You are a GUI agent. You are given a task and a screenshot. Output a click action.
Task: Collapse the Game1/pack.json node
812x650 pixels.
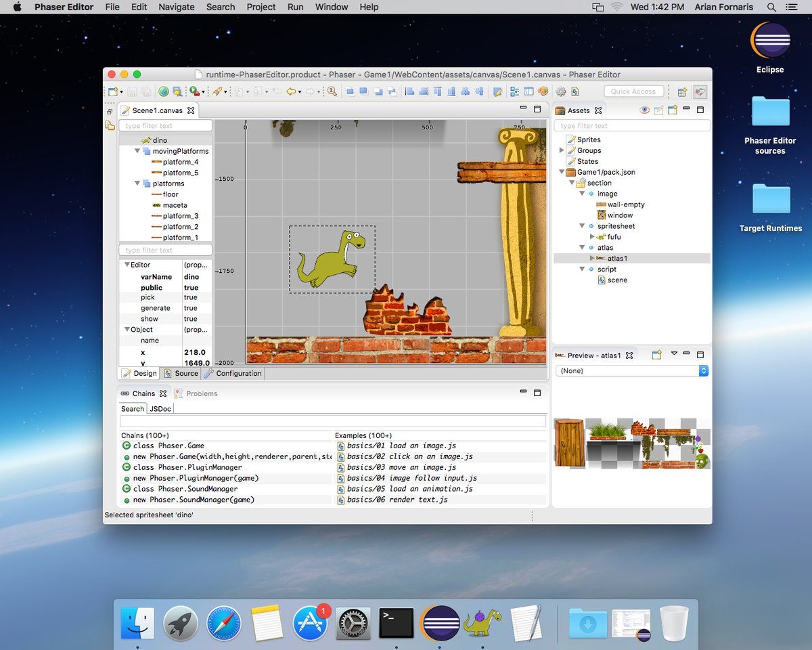(x=562, y=172)
